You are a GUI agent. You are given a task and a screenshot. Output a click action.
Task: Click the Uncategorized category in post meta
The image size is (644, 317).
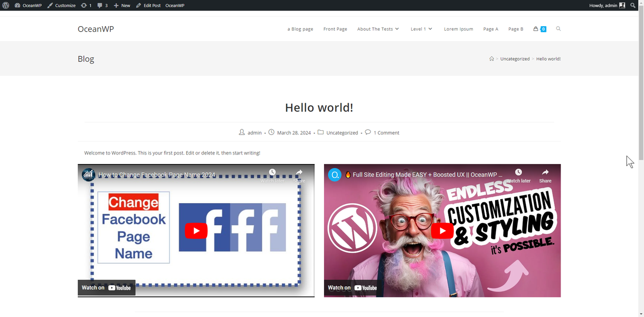tap(342, 133)
